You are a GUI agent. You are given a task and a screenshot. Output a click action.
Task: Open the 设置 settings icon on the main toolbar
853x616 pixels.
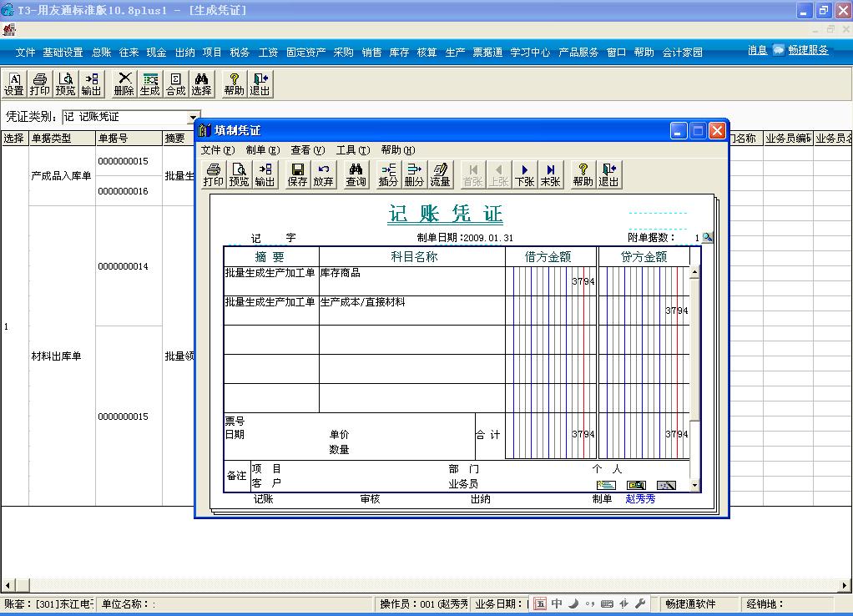pyautogui.click(x=13, y=83)
